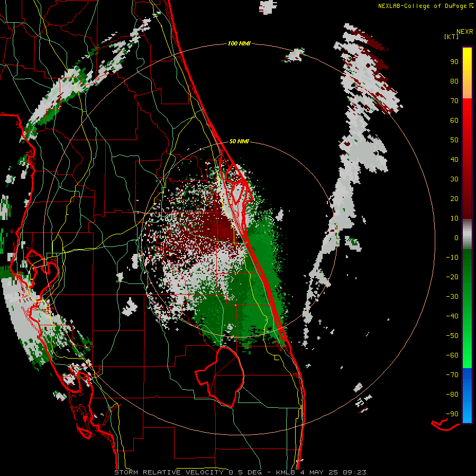Click the NEXR label above the color scale
Image resolution: width=476 pixels, height=476 pixels.
[x=465, y=31]
